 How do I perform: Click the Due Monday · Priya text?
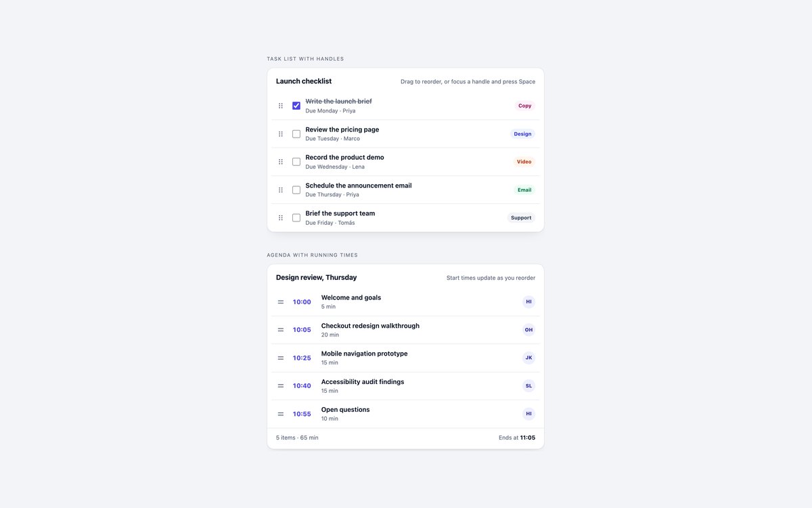tap(330, 111)
